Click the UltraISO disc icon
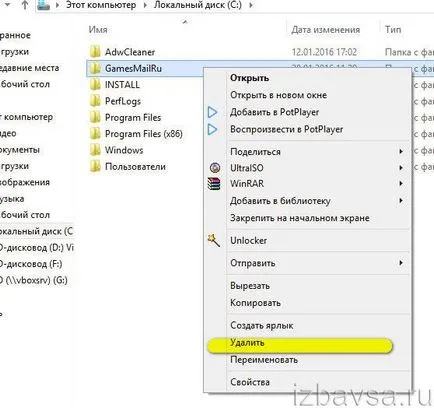The height and width of the screenshot is (408, 434). pyautogui.click(x=215, y=167)
